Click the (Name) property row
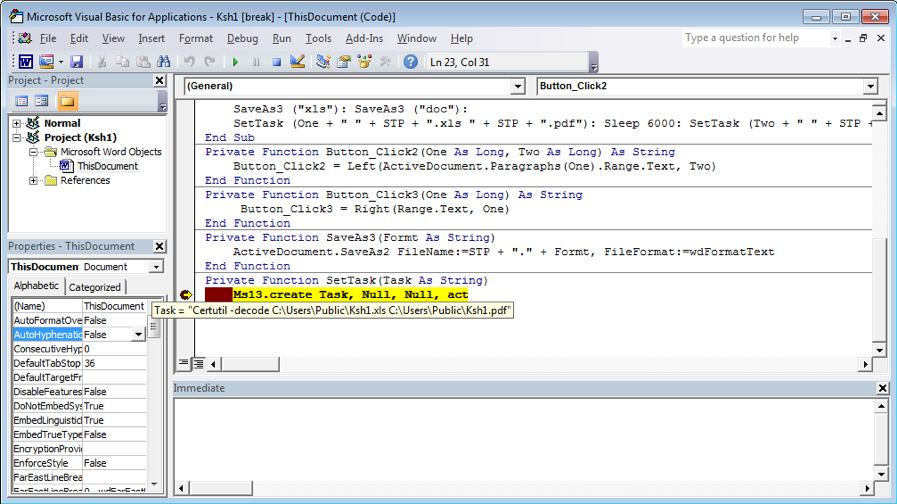Screen dimensions: 897x504 tap(80, 307)
